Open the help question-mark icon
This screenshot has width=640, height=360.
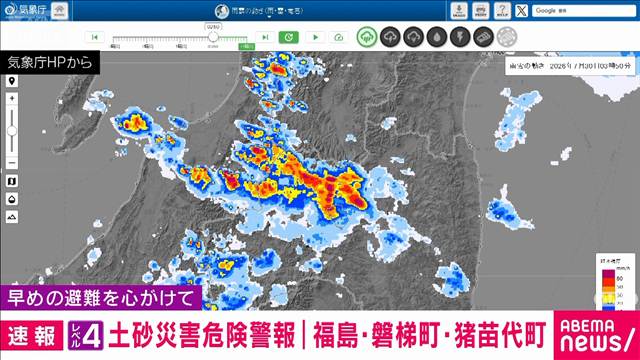pos(502,11)
